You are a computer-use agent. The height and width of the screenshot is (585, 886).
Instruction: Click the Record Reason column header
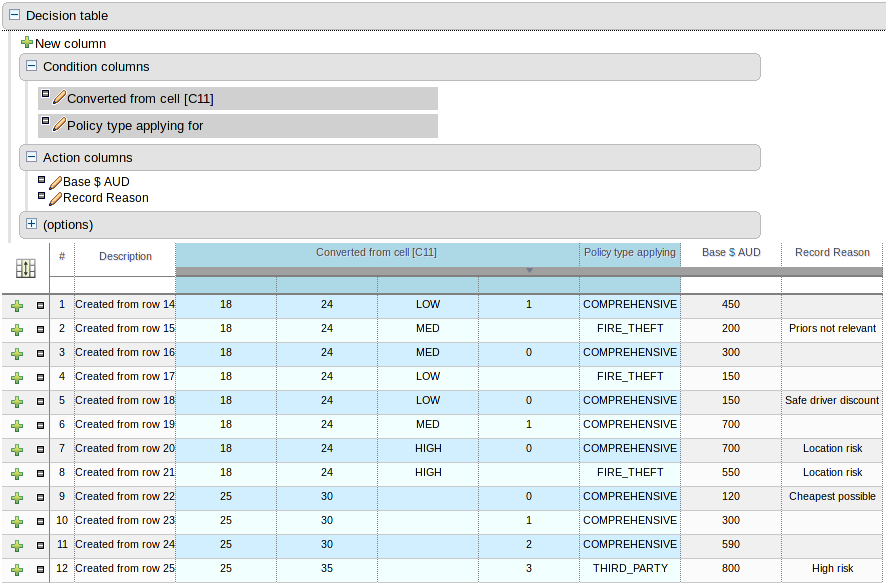tap(832, 252)
